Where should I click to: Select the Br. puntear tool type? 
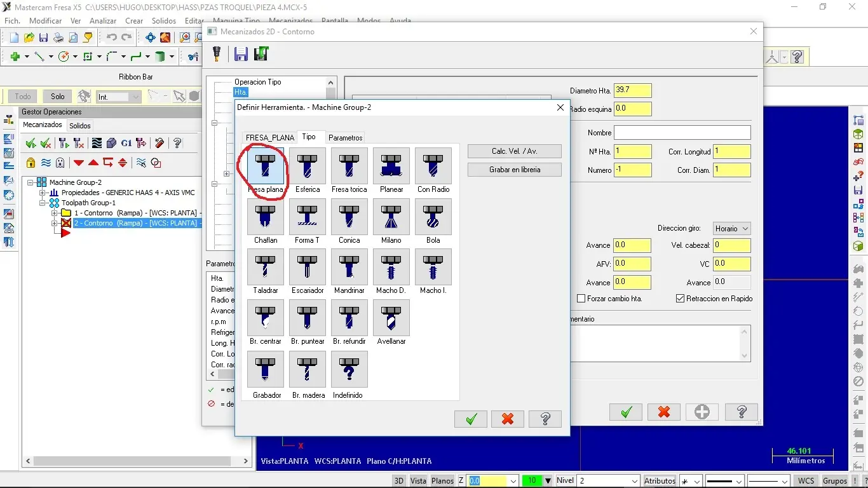click(x=308, y=318)
